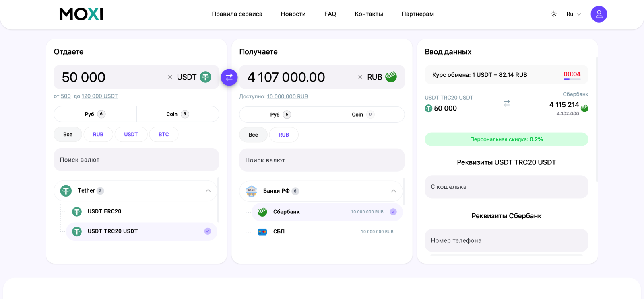Viewport: 644px width, 299px height.
Task: Switch to the Coin tab under Отдаете
Action: (178, 114)
